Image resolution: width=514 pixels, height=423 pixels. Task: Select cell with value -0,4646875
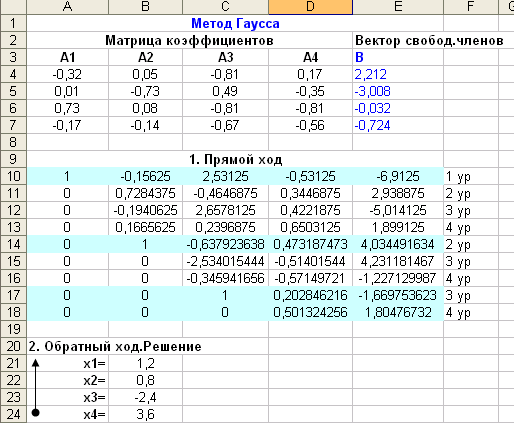225,193
